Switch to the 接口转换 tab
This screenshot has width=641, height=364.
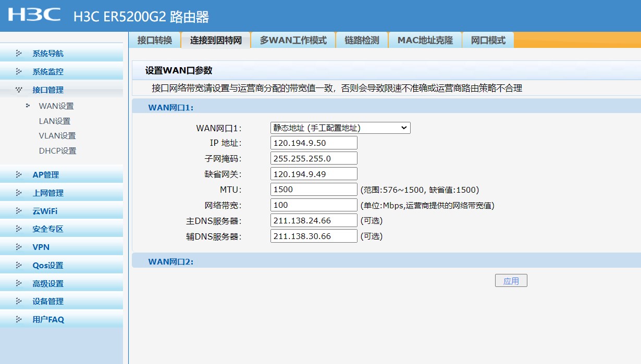pos(155,40)
